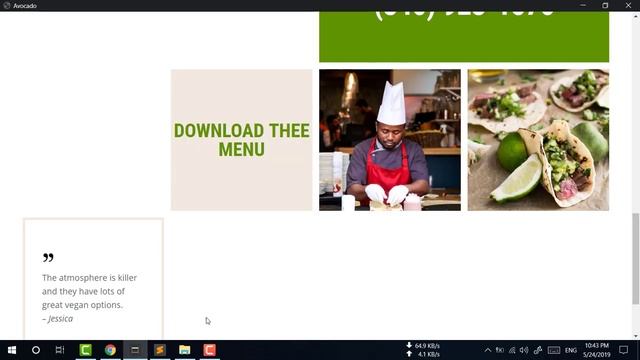Open Task View on taskbar
The image size is (640, 360).
[60, 350]
